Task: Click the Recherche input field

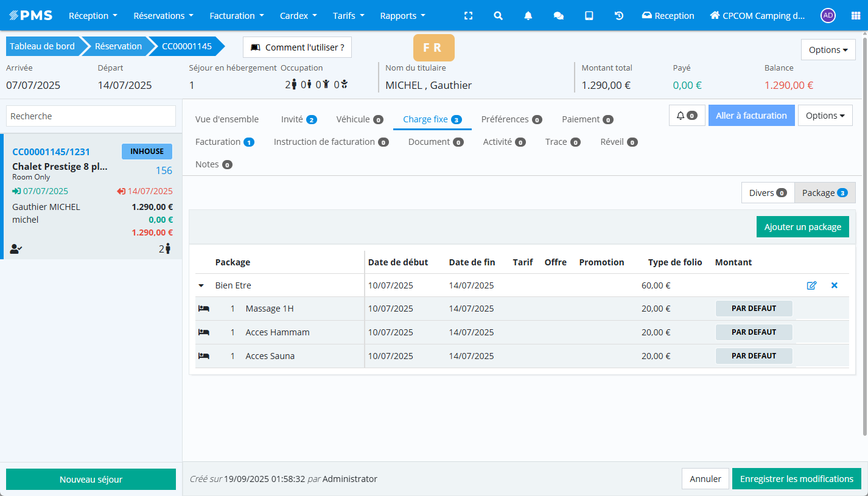Action: [91, 116]
